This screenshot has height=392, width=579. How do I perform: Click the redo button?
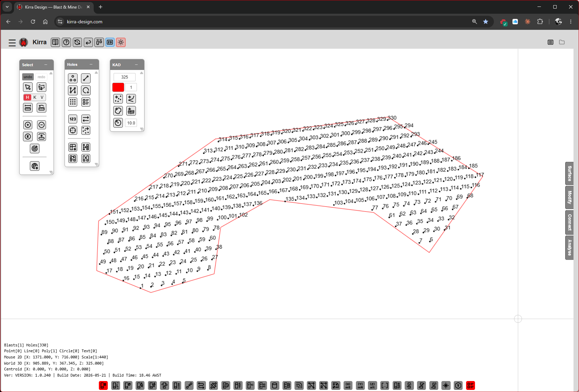coord(42,77)
